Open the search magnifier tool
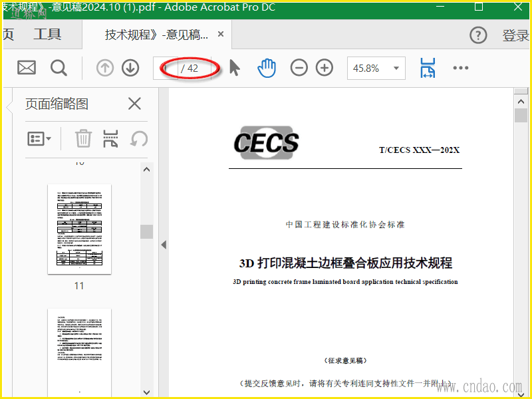The image size is (532, 399). [59, 68]
